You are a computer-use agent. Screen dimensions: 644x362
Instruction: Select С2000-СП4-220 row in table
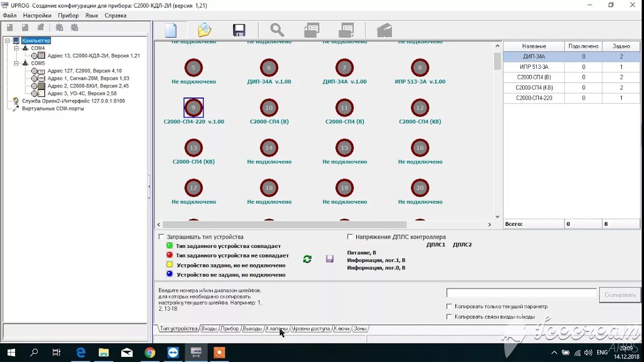[x=572, y=98]
